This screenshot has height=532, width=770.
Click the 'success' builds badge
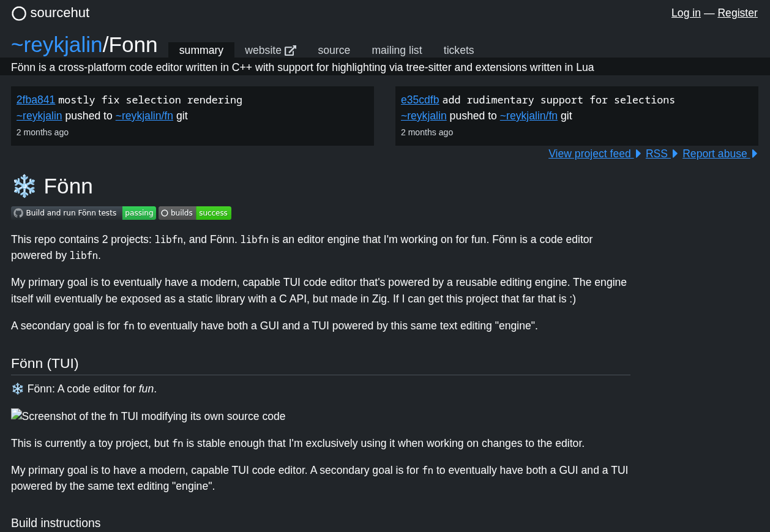tap(213, 212)
